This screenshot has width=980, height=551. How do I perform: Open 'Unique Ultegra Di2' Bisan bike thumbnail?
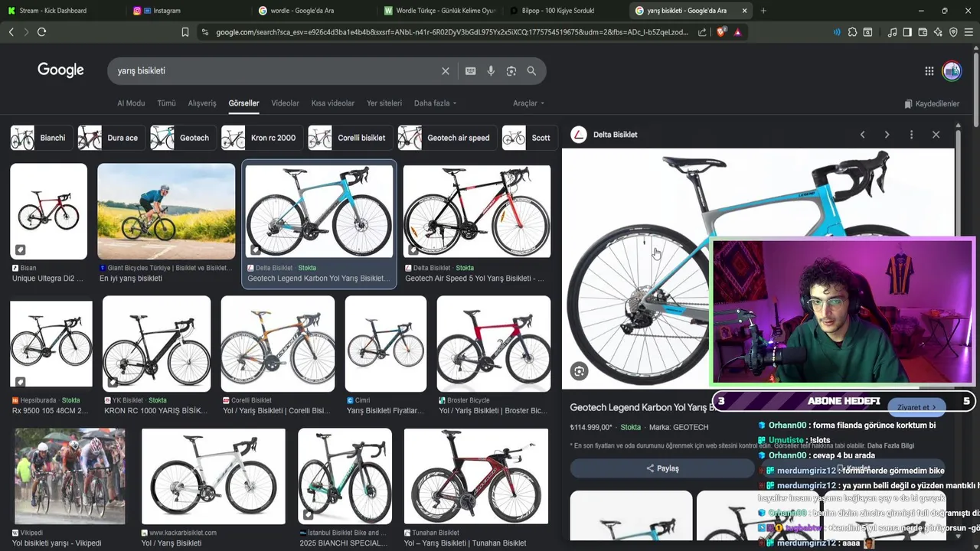point(48,211)
